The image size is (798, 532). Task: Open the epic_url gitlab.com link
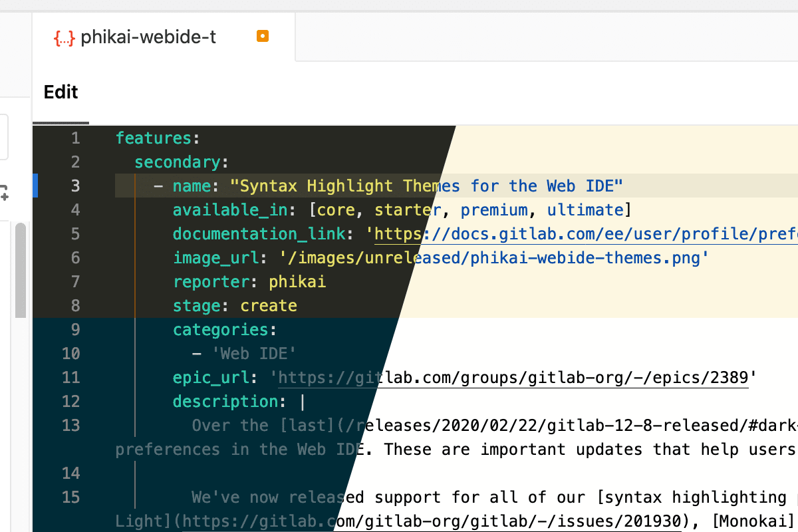(512, 377)
